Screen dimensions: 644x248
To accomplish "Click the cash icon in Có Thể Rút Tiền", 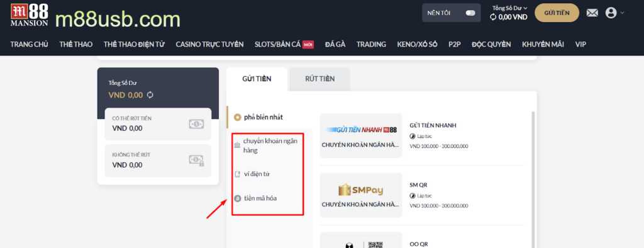I will [x=196, y=124].
